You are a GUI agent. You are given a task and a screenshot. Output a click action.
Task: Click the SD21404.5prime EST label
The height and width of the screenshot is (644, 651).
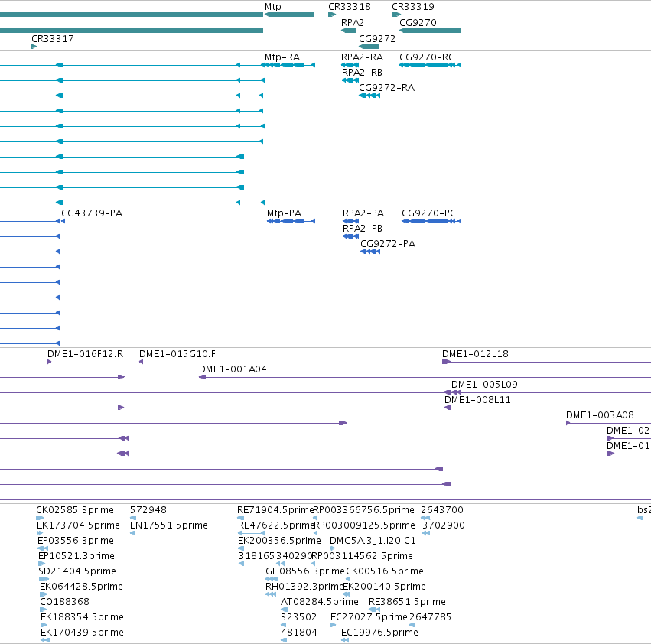(x=77, y=571)
